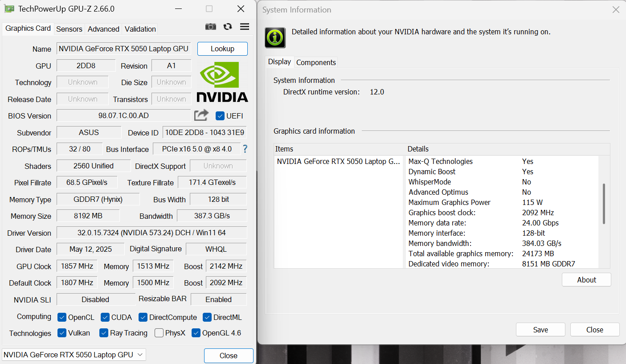The width and height of the screenshot is (626, 364).
Task: Click the blue question mark near Bus Interface
Action: click(x=245, y=149)
